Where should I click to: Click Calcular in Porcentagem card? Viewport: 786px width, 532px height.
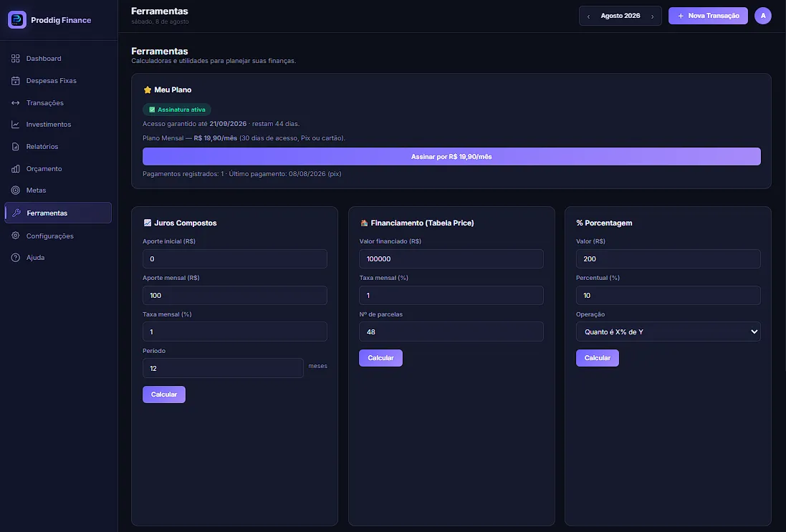(597, 358)
